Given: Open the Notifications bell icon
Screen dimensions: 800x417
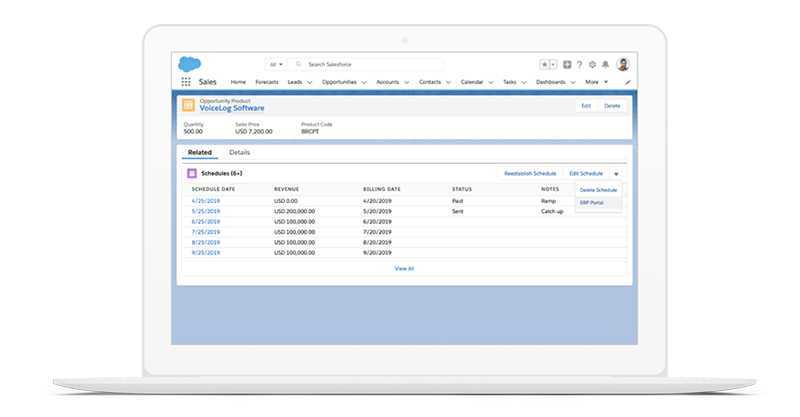Looking at the screenshot, I should [x=605, y=64].
